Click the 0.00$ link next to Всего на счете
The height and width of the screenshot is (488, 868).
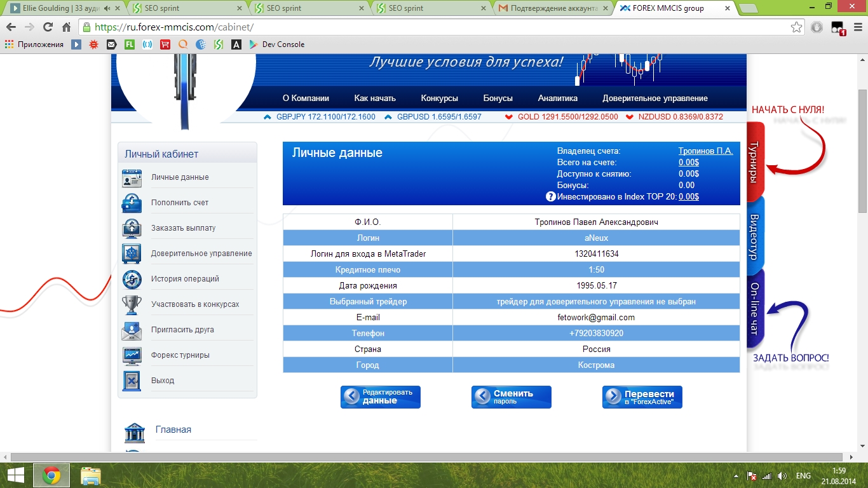(689, 163)
